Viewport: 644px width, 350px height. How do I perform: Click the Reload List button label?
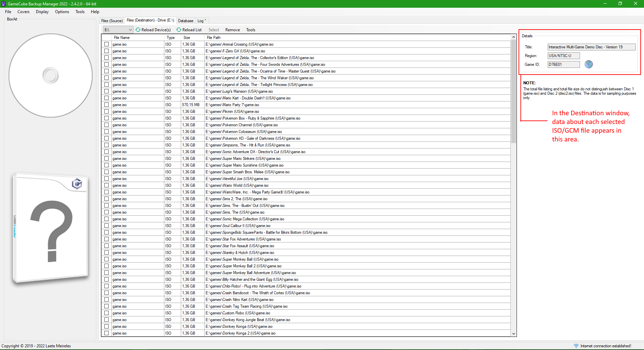tap(192, 30)
